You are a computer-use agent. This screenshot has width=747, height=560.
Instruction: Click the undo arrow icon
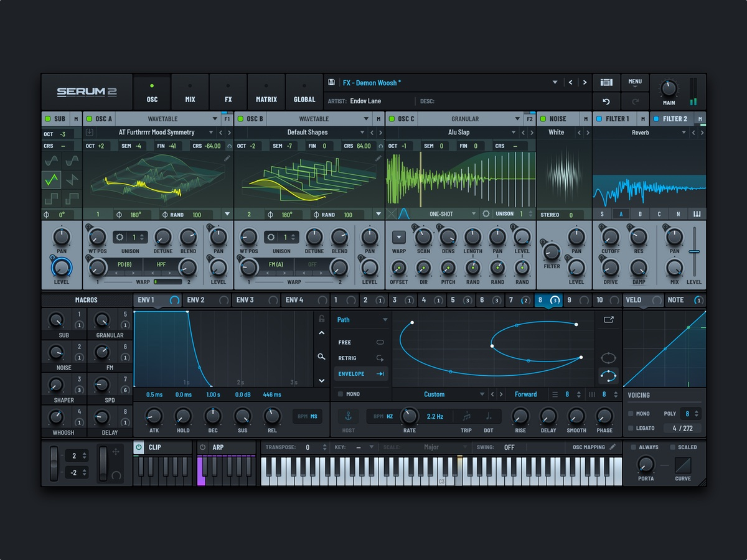pyautogui.click(x=606, y=101)
